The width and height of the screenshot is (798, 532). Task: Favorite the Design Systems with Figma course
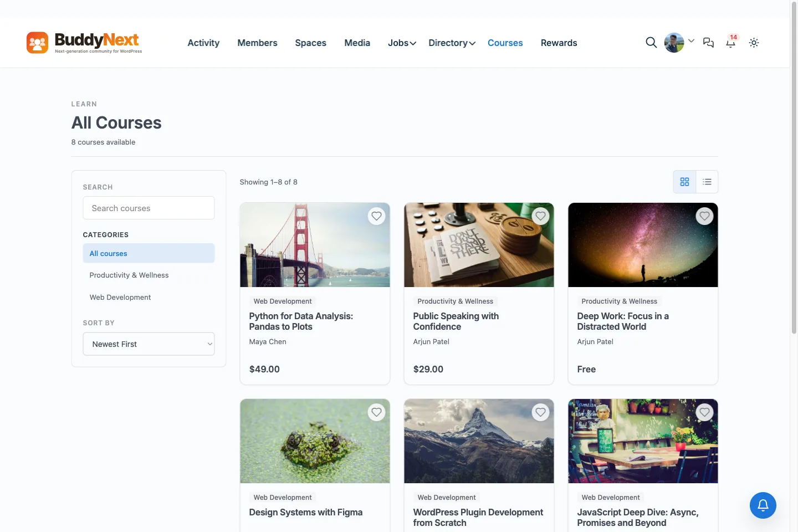[376, 412]
